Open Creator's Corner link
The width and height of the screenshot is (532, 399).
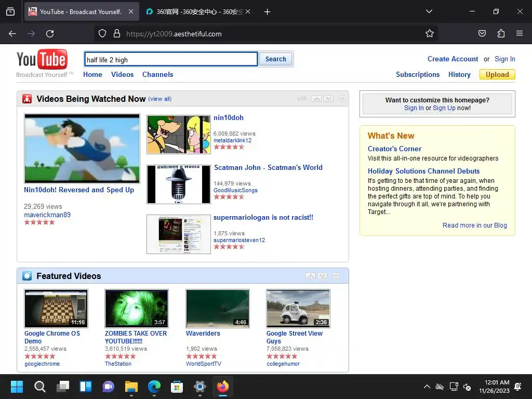(394, 149)
